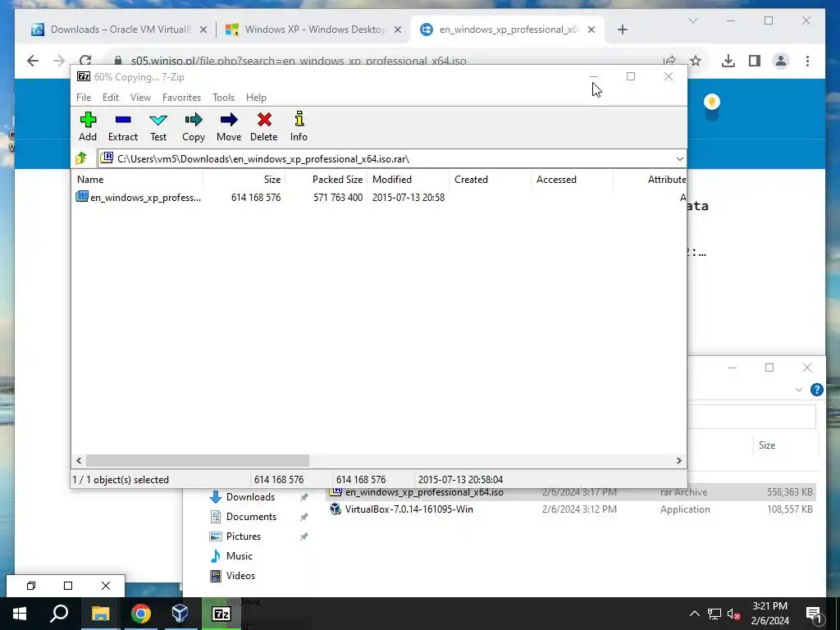Open the Tools menu
Viewport: 840px width, 630px height.
[x=223, y=97]
